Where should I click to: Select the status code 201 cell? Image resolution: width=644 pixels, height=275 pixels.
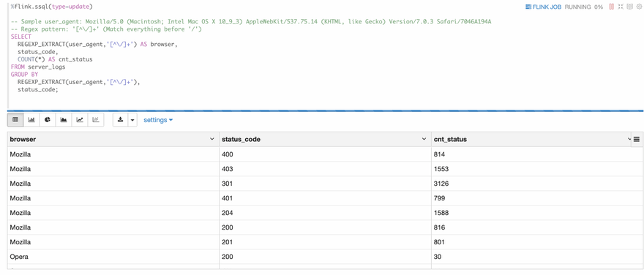tap(325, 242)
